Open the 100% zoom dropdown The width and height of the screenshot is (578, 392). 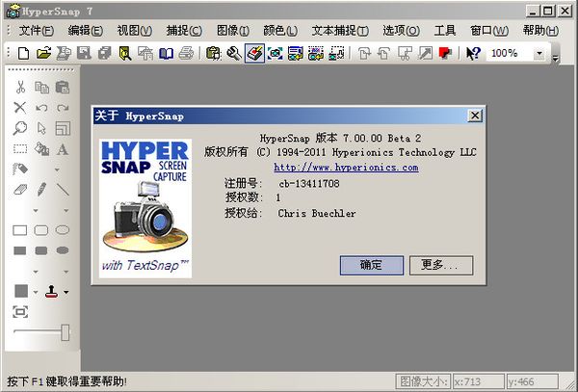point(539,54)
